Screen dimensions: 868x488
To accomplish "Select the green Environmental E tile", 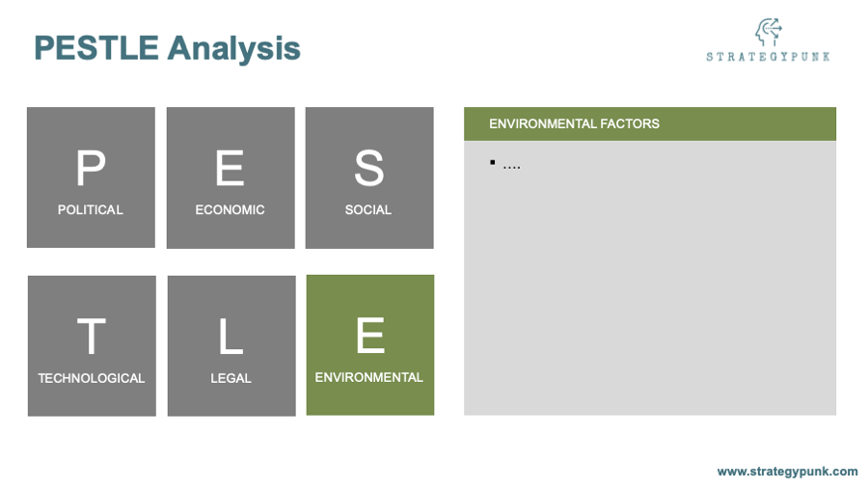I will click(x=370, y=345).
